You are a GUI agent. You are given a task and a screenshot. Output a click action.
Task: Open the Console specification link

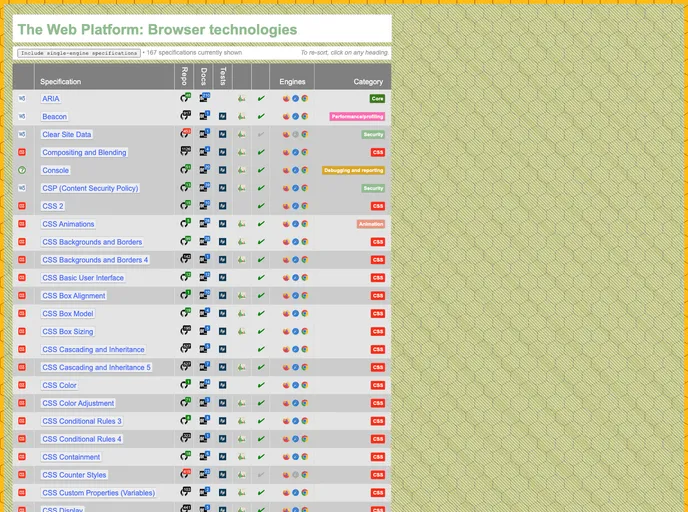tap(55, 170)
